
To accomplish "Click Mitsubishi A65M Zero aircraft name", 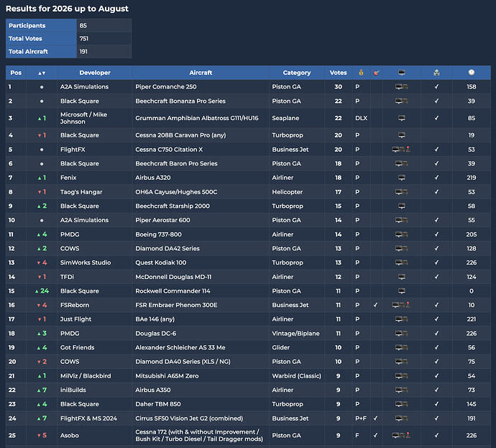I will [167, 376].
